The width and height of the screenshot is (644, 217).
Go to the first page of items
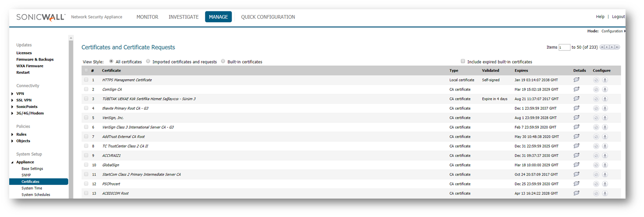pos(602,47)
